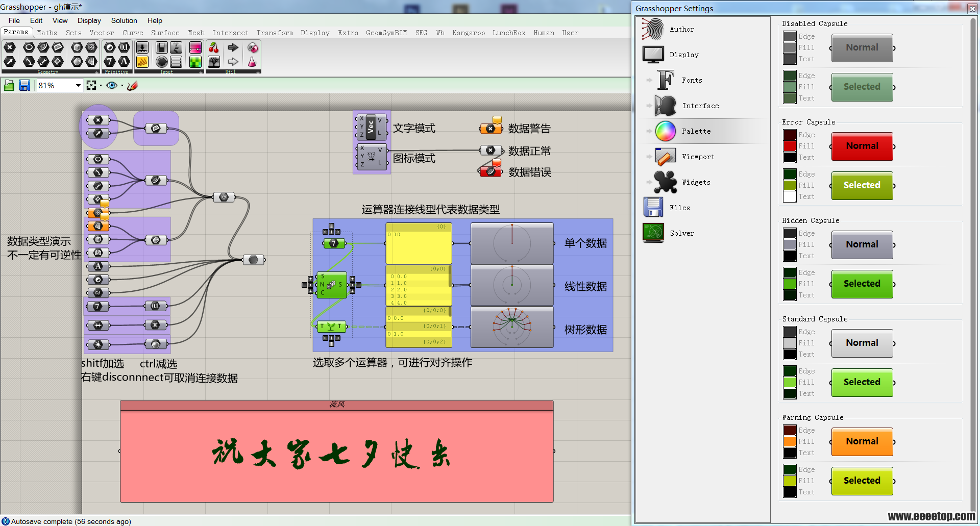Click the Zoom Extents icon
This screenshot has height=526, width=980.
point(91,85)
